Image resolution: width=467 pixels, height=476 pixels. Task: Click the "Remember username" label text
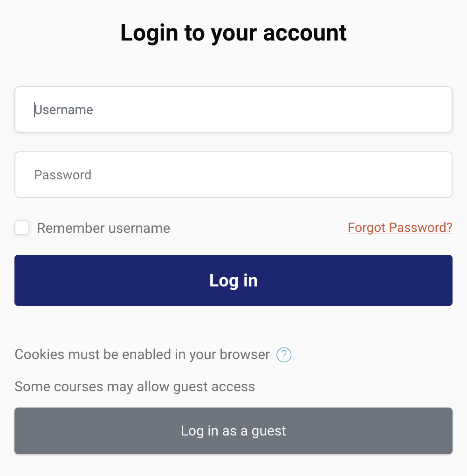coord(103,228)
